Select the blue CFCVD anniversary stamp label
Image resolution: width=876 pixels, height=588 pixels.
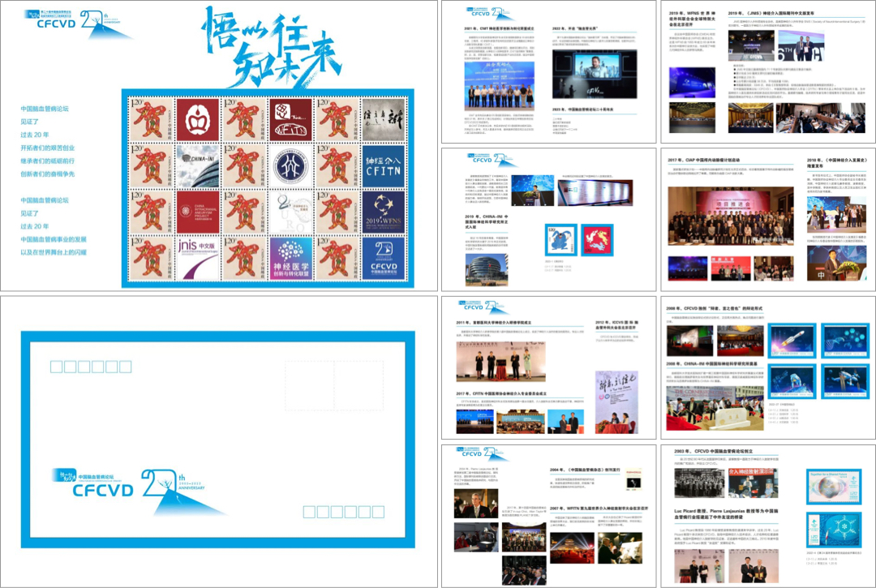(383, 259)
